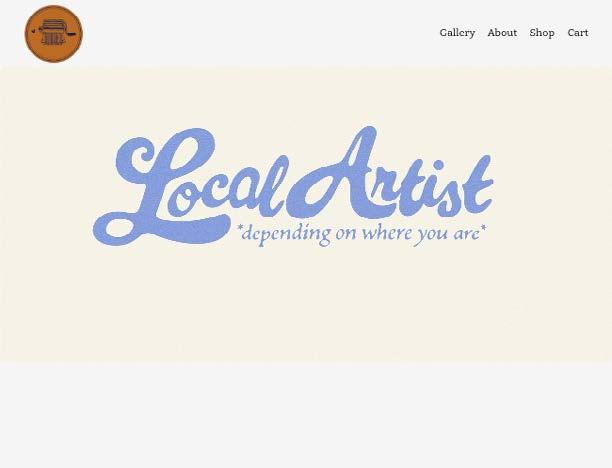Click the empty gray area below the banner

point(306,416)
